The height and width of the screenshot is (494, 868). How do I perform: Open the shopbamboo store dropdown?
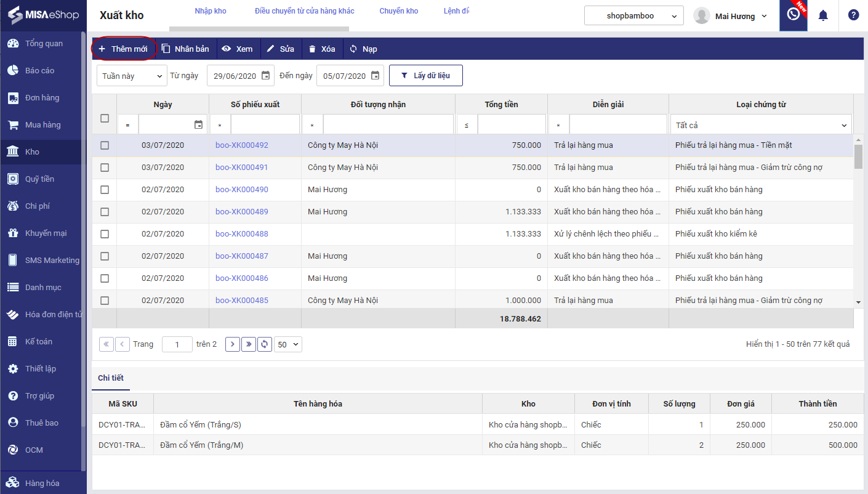tap(633, 16)
